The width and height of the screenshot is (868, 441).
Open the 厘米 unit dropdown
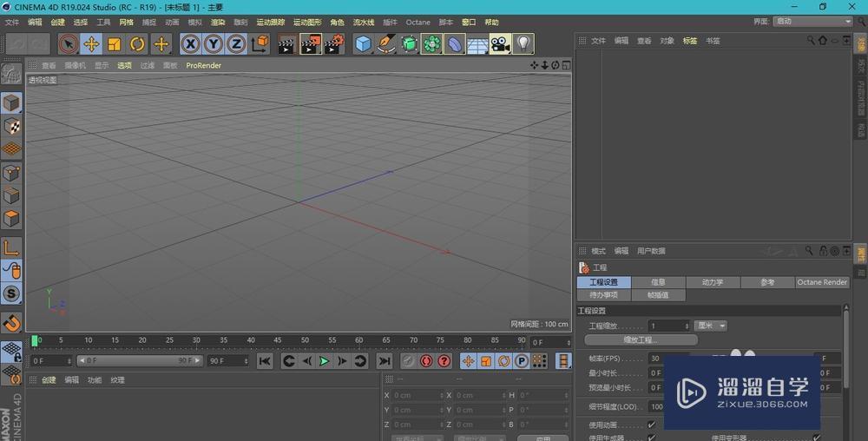(710, 326)
